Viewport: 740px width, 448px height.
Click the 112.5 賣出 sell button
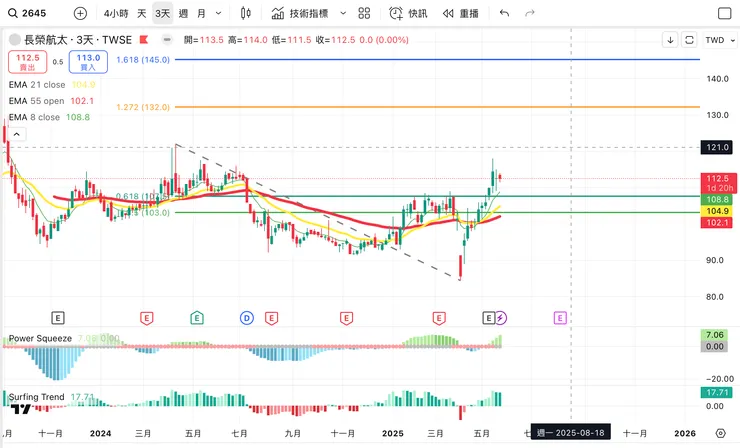tap(27, 62)
